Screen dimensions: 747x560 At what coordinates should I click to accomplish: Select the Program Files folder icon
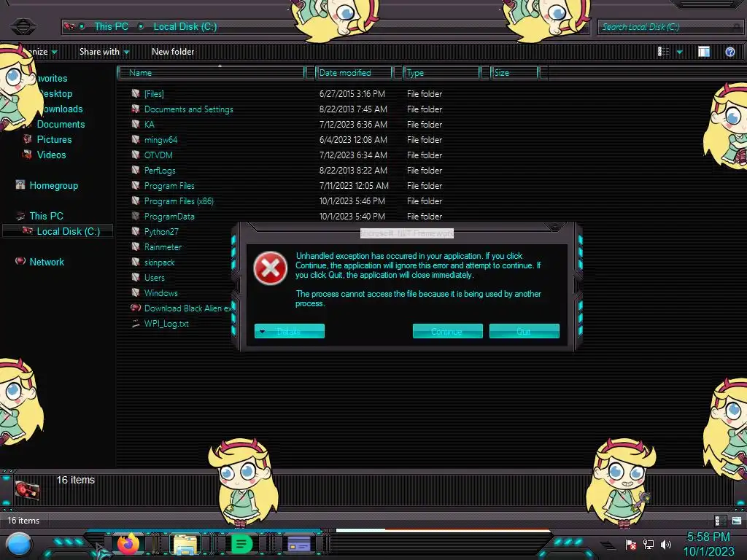pyautogui.click(x=136, y=184)
